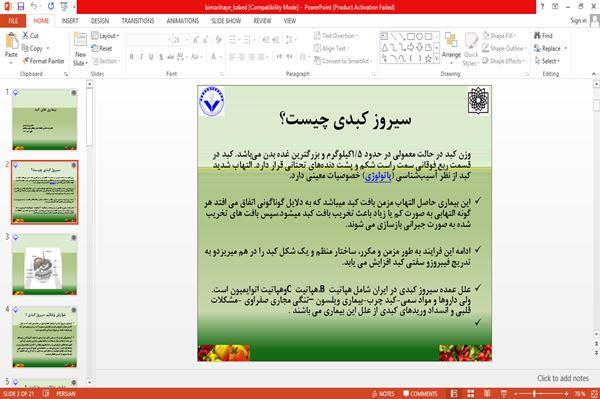The image size is (600, 399).
Task: Insert a New Slide
Action: 80,49
